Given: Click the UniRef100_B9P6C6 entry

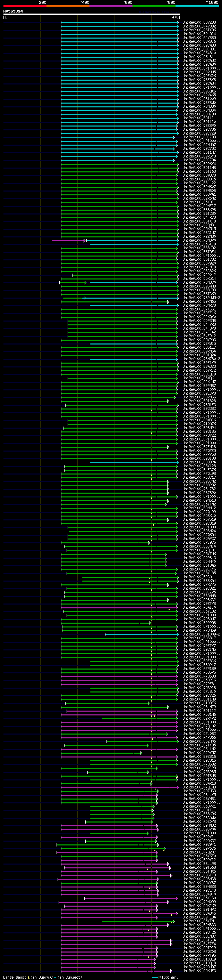Looking at the screenshot, I should [x=199, y=848].
